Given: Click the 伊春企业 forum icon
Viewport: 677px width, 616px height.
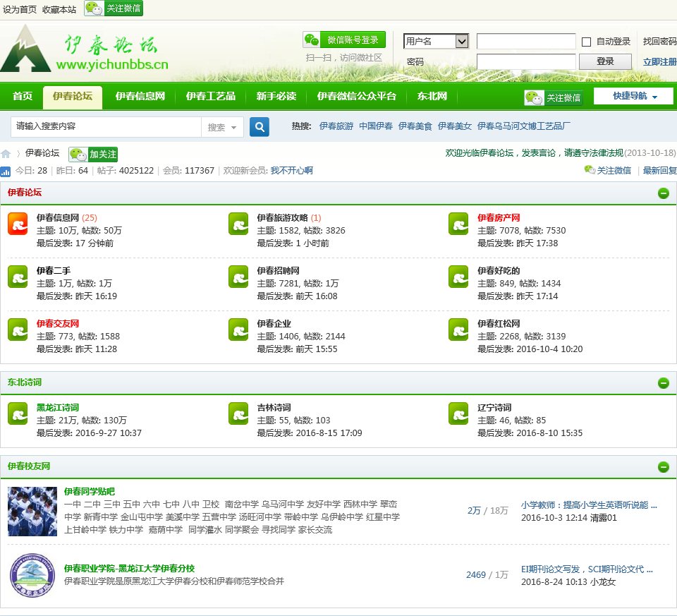Looking at the screenshot, I should pyautogui.click(x=238, y=330).
